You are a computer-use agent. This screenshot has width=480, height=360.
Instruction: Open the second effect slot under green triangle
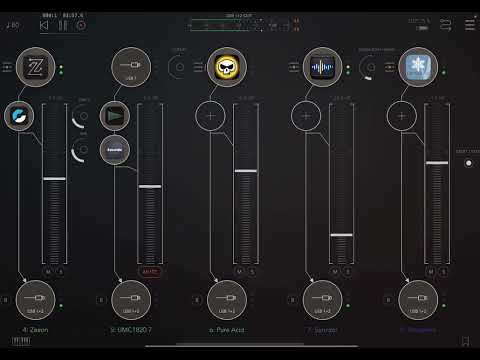(x=115, y=150)
